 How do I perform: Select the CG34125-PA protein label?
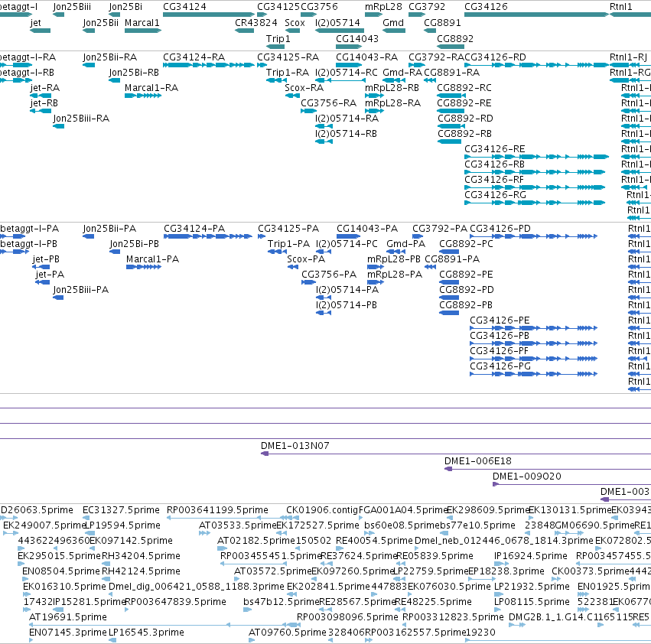(x=288, y=229)
